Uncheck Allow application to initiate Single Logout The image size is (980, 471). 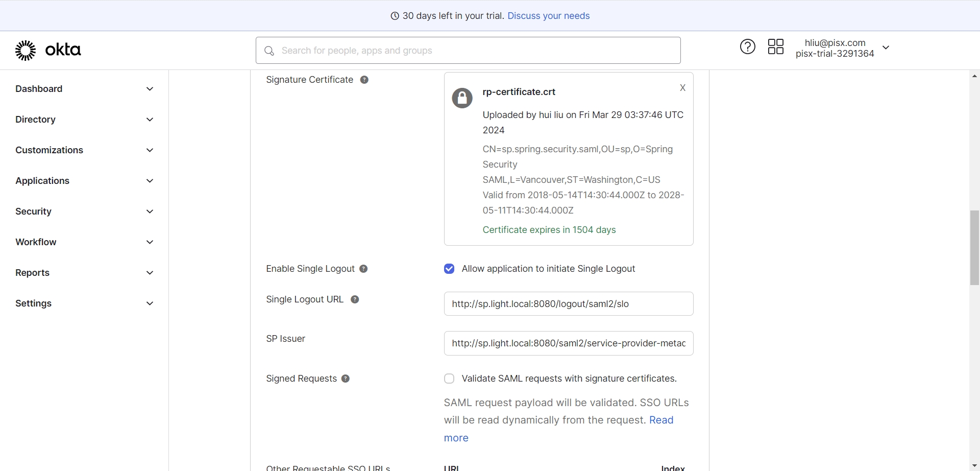(x=449, y=269)
